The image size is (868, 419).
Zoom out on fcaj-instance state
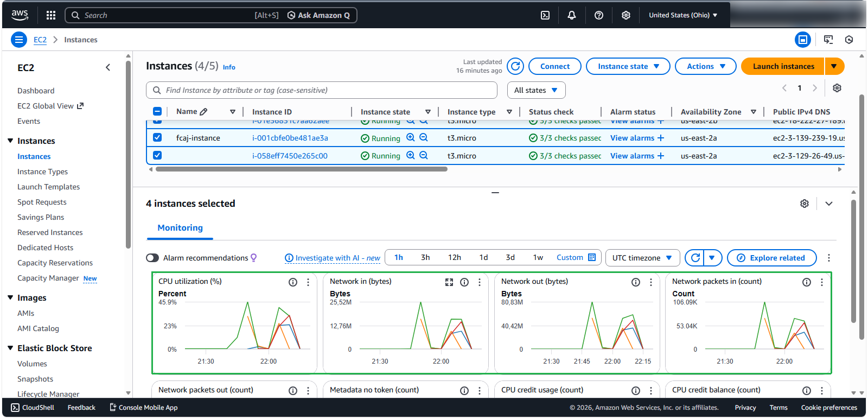[424, 138]
